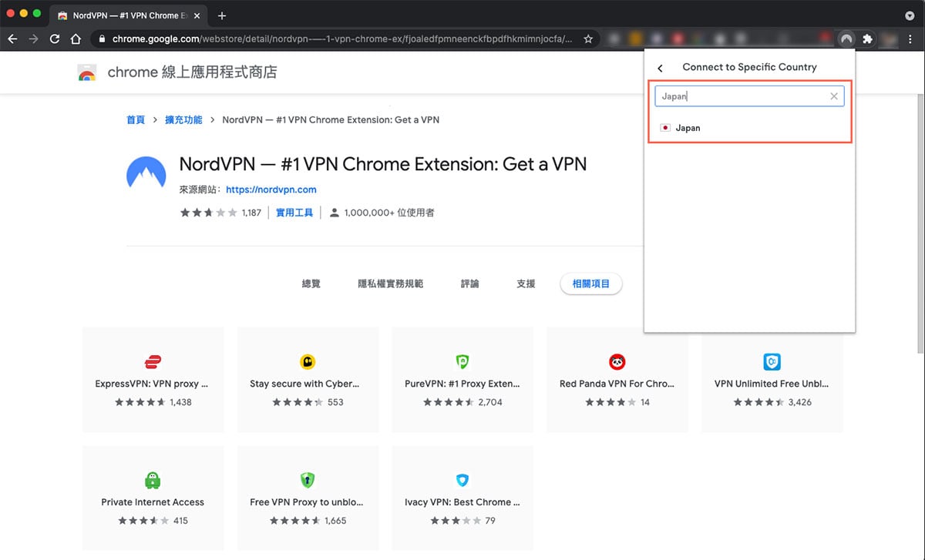Viewport: 925px width, 560px height.
Task: Click the 1,187 ratings count
Action: 251,213
